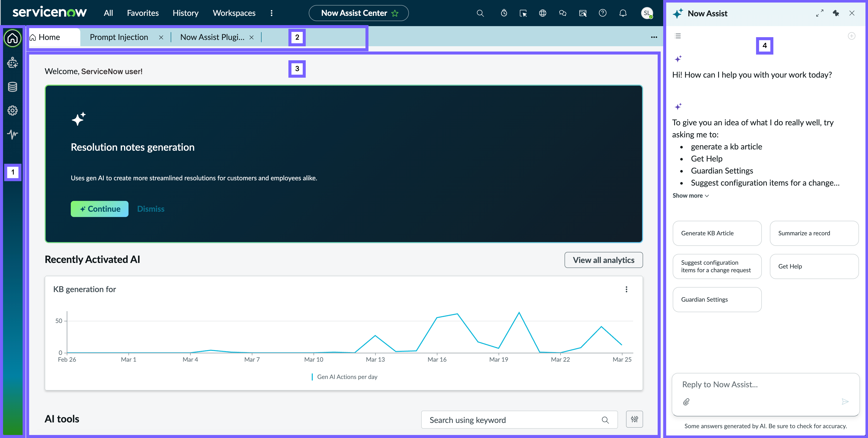This screenshot has width=868, height=438.
Task: Switch to the Prompt Injection tab
Action: click(119, 37)
